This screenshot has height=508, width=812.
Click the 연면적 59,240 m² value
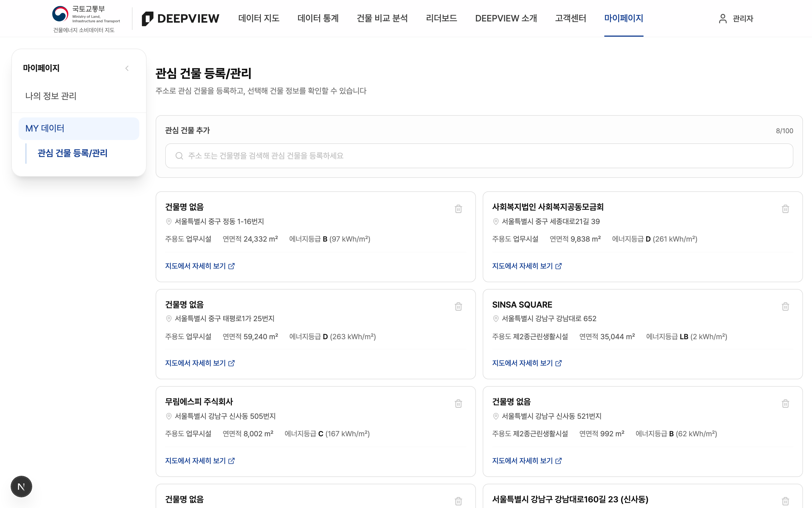coord(250,337)
